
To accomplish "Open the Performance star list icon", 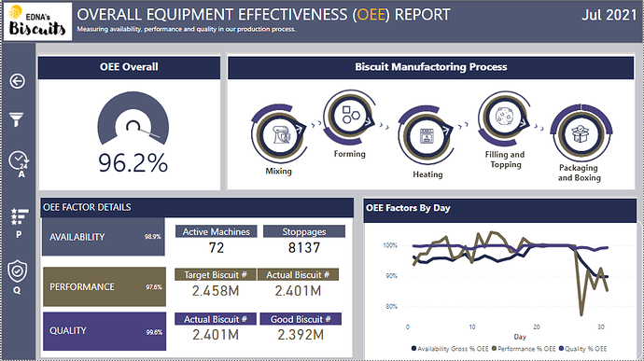I will click(x=20, y=223).
